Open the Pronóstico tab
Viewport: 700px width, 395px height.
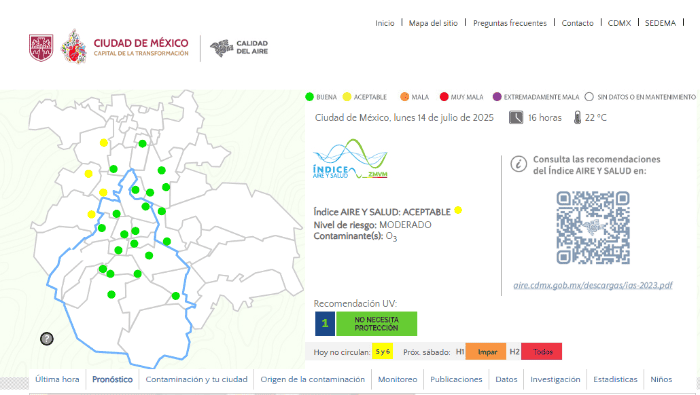112,379
